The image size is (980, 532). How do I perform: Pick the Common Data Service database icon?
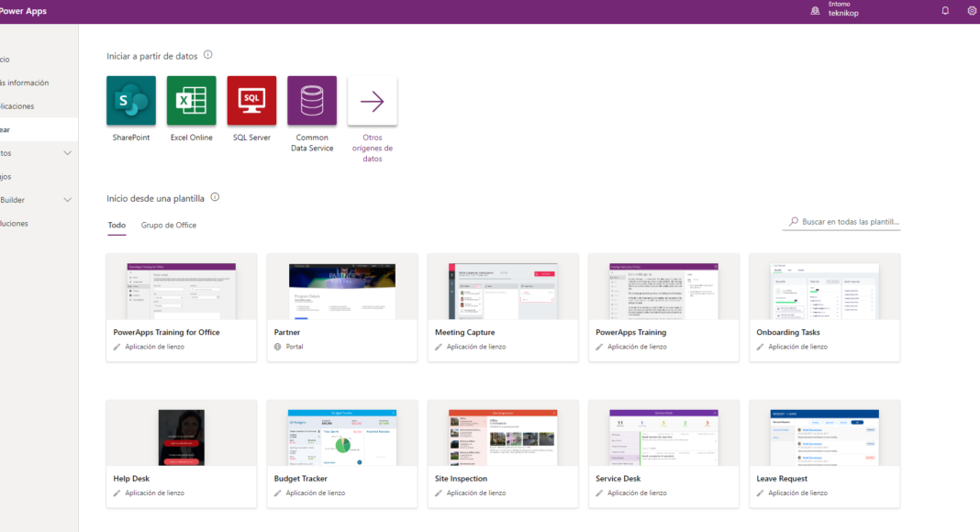[312, 101]
